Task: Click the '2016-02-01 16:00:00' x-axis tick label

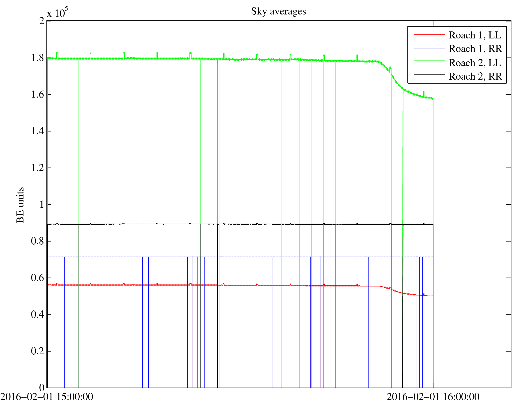Action: 433,397
